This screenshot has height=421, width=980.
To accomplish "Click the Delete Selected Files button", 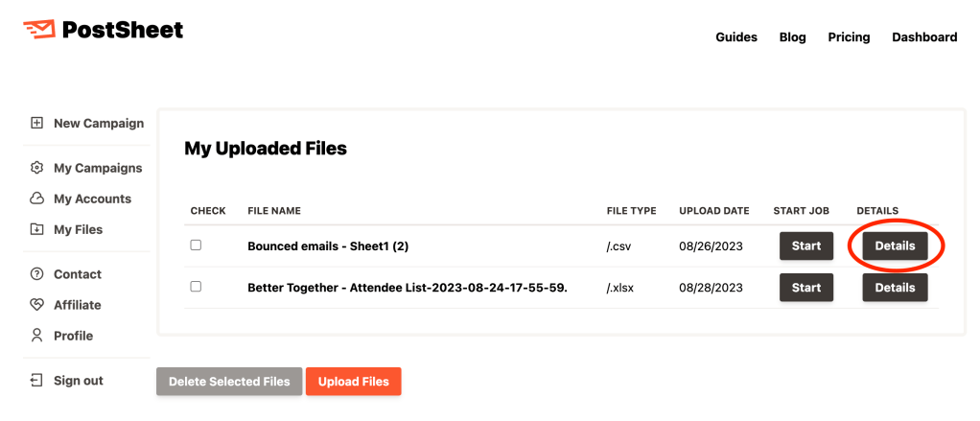I will click(229, 382).
